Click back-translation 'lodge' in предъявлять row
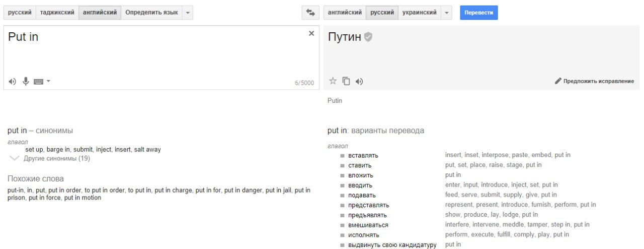Image resolution: width=644 pixels, height=249 pixels. [510, 215]
